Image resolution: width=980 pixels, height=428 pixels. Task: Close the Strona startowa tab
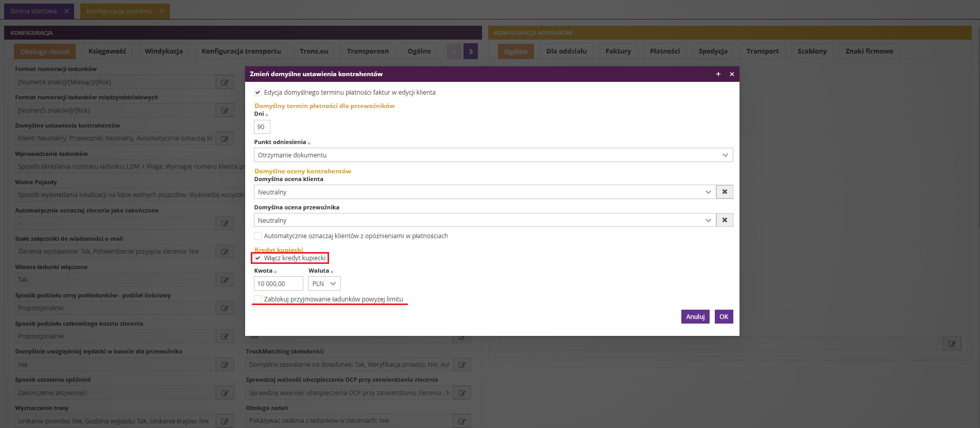tap(67, 11)
